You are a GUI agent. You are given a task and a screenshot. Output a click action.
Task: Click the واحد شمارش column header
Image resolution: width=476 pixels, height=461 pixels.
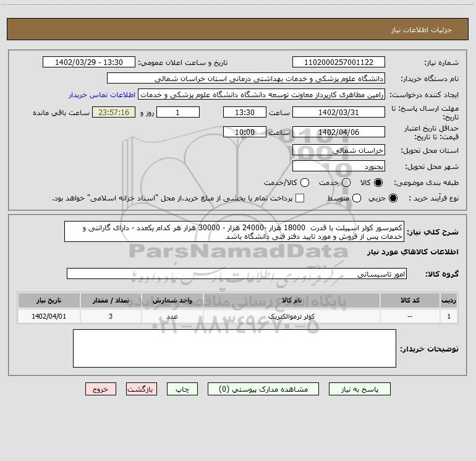pos(172,301)
